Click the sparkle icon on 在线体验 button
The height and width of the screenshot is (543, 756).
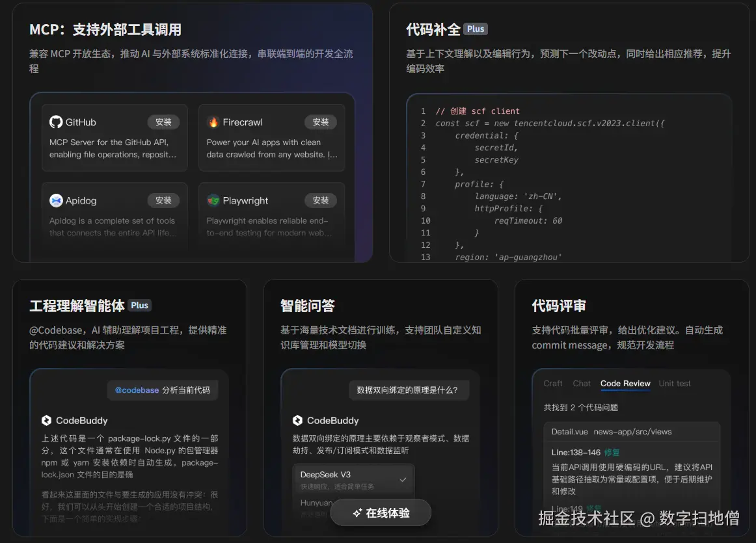[x=357, y=513]
